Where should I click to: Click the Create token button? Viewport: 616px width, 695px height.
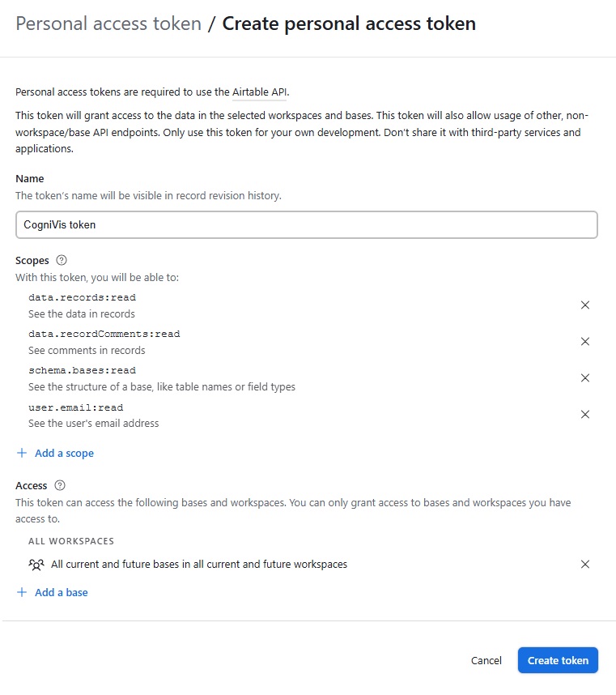(558, 660)
